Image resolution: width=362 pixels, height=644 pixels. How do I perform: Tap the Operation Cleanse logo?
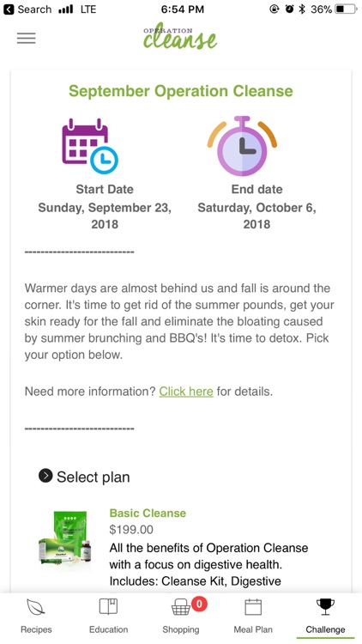(x=180, y=38)
